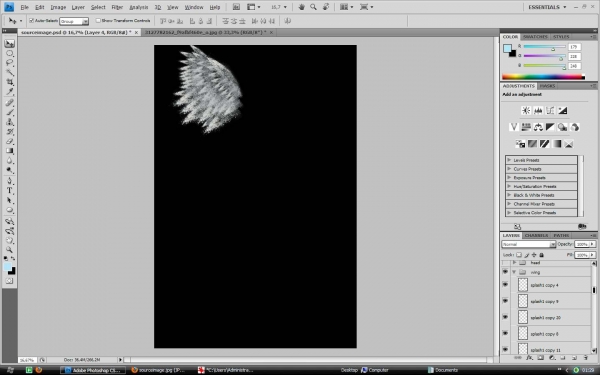600x375 pixels.
Task: Open Adobe Photoshop taskbar button
Action: [x=94, y=370]
